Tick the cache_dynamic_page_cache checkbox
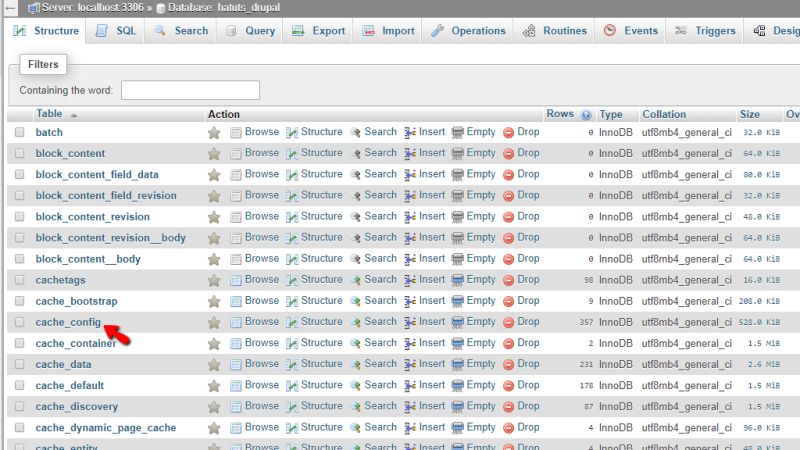The height and width of the screenshot is (450, 800). (19, 428)
